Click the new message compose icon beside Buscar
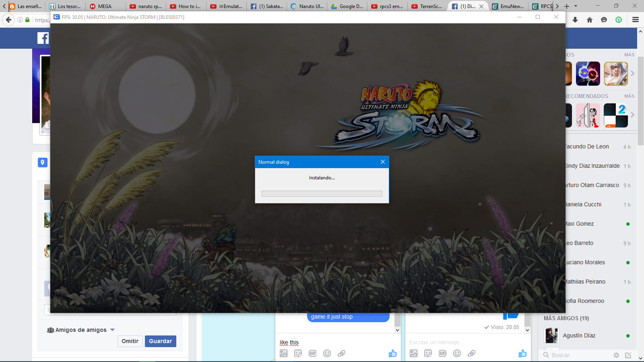The width and height of the screenshot is (644, 362). pyautogui.click(x=628, y=355)
